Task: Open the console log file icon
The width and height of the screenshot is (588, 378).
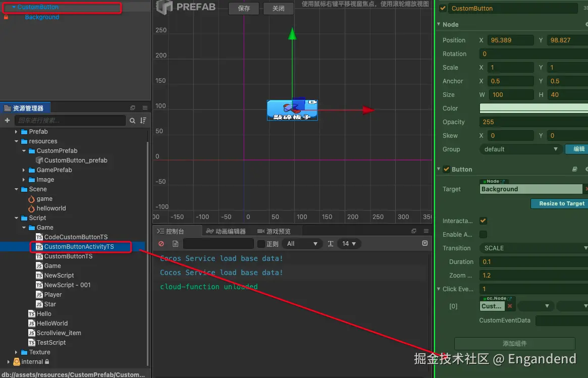Action: click(175, 244)
